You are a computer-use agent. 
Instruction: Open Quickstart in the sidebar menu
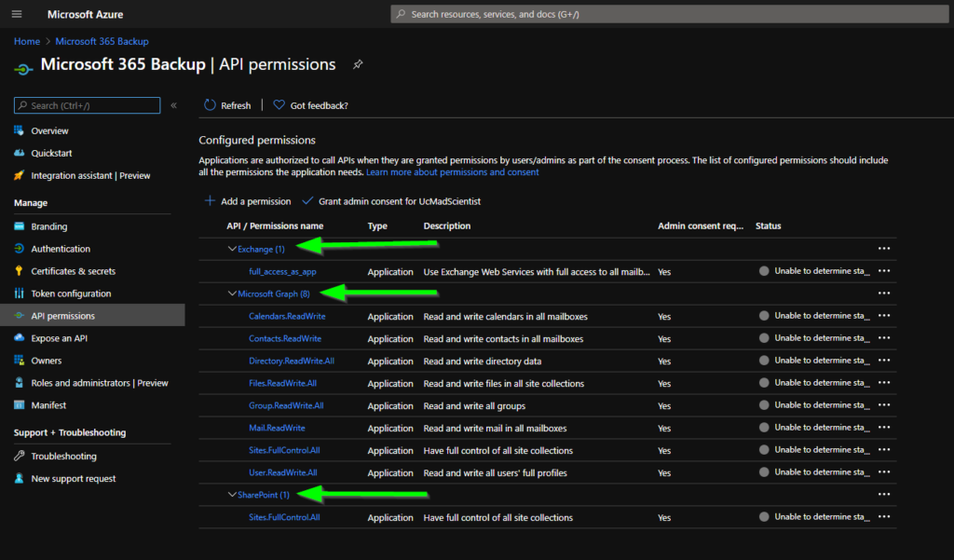point(52,154)
